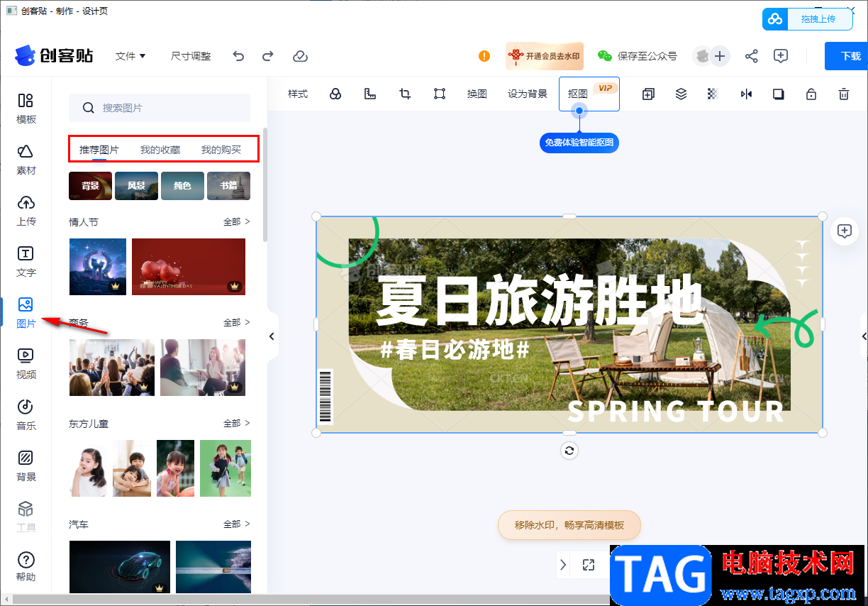The width and height of the screenshot is (868, 606).
Task: Open the 工具 tools sidebar panel
Action: coord(26,517)
